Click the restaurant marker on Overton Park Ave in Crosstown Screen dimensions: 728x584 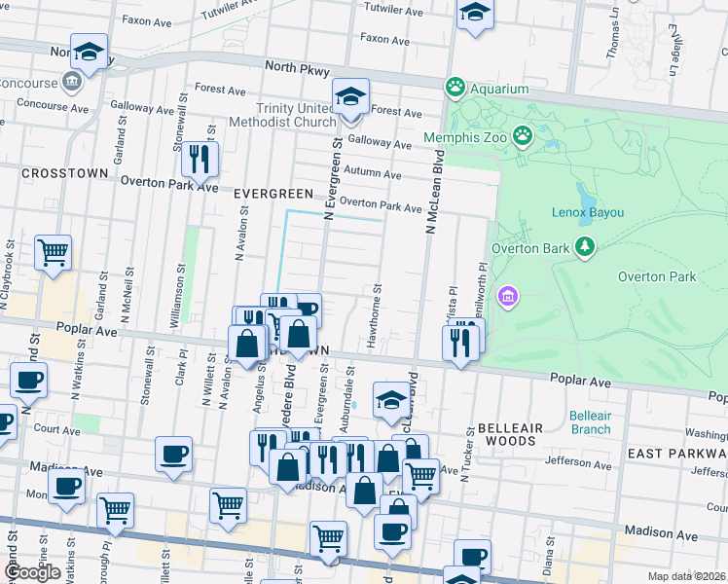(x=200, y=163)
